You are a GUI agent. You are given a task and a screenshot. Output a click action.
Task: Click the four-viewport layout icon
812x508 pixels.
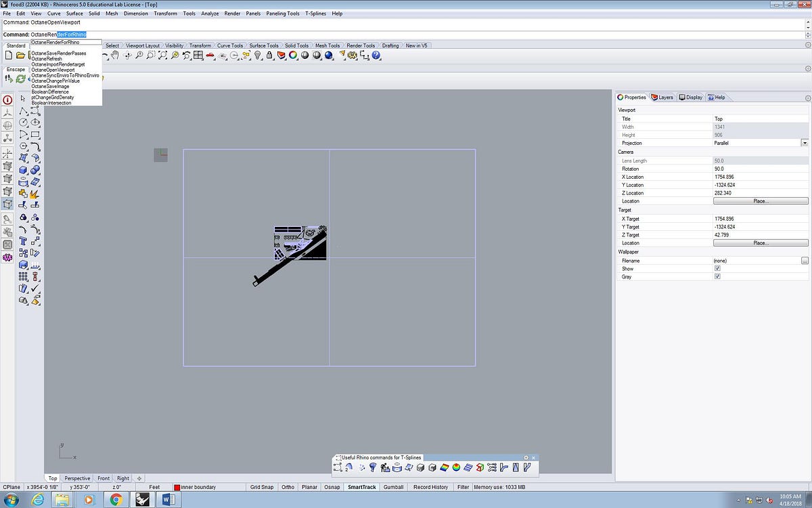tap(198, 56)
